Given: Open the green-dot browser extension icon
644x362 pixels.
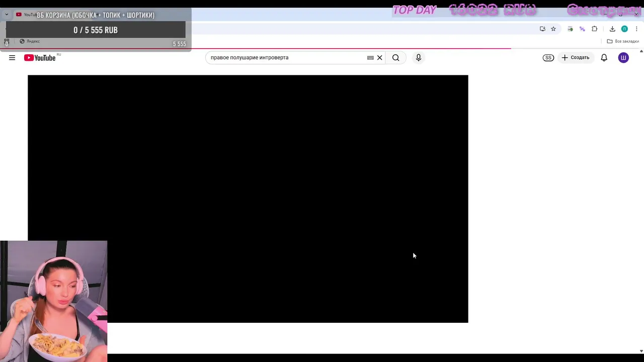Looking at the screenshot, I should [x=570, y=29].
